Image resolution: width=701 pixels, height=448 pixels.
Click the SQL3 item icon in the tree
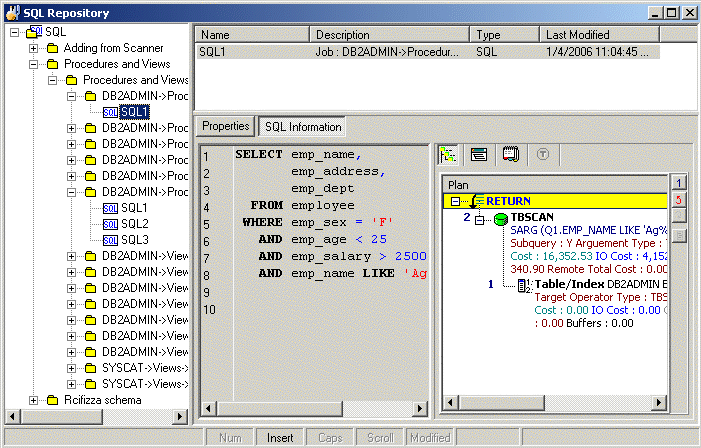(110, 240)
